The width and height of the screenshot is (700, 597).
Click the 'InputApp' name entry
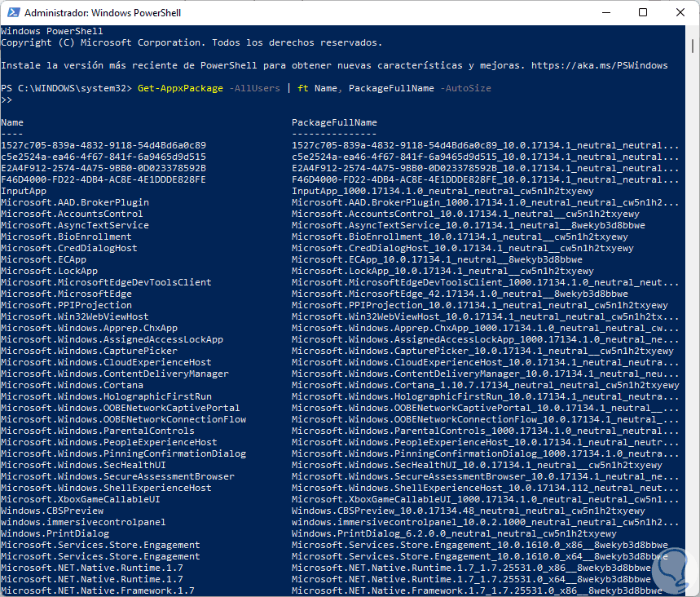[x=24, y=192]
